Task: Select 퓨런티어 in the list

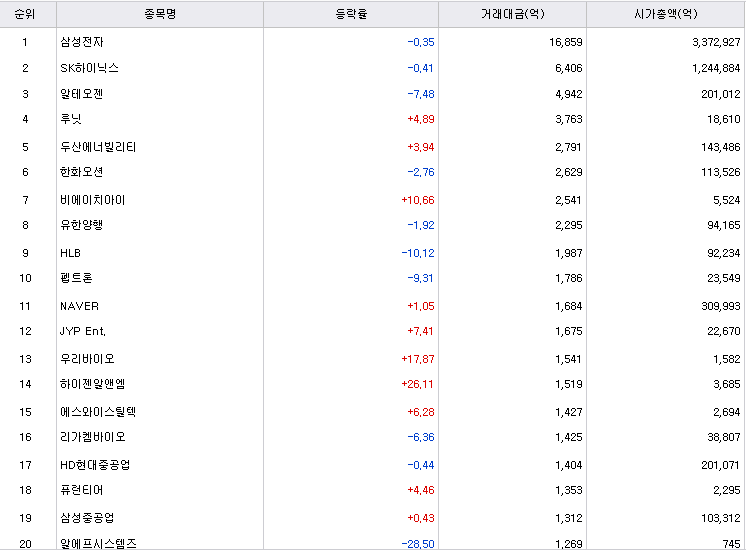Action: click(82, 490)
